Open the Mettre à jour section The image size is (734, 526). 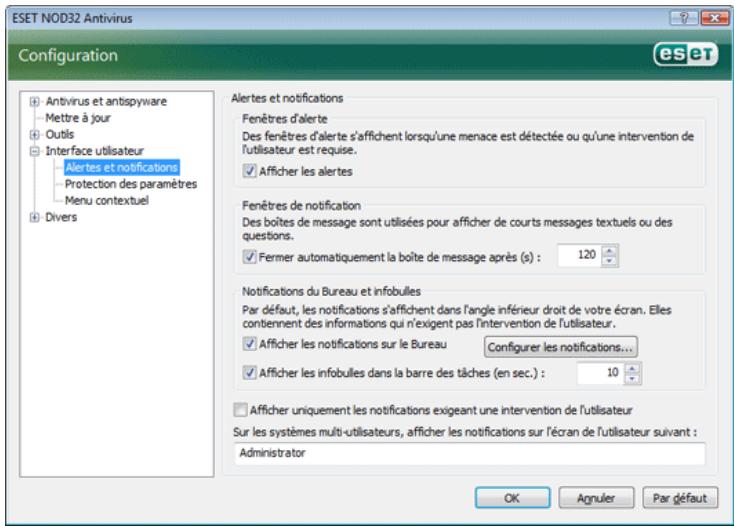(x=78, y=118)
